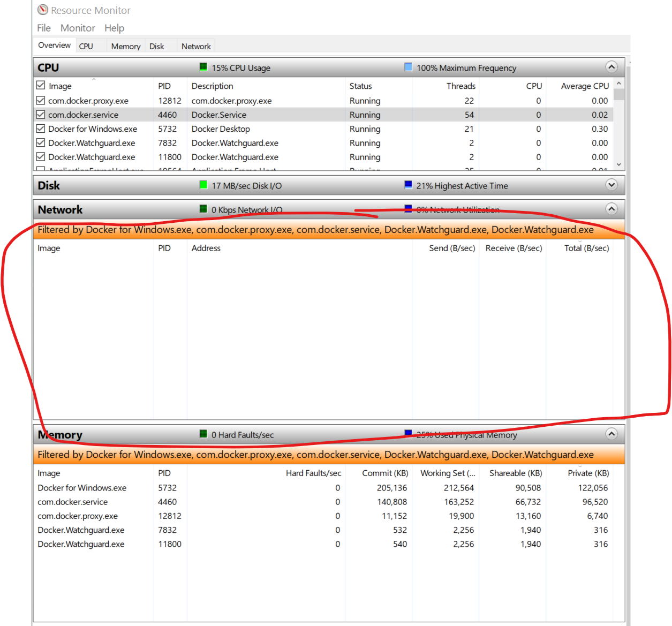Select com.docker.service row in Memory list

coord(323,502)
